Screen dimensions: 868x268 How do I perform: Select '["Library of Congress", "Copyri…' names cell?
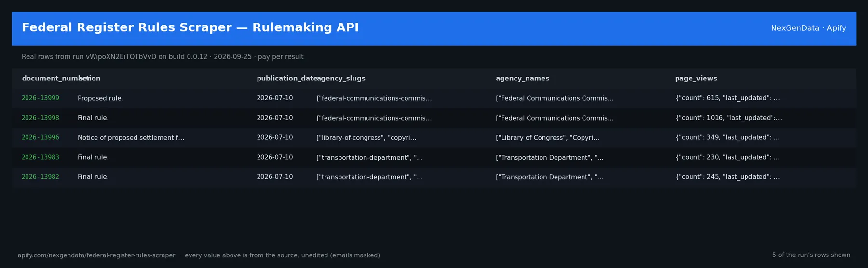(x=547, y=138)
